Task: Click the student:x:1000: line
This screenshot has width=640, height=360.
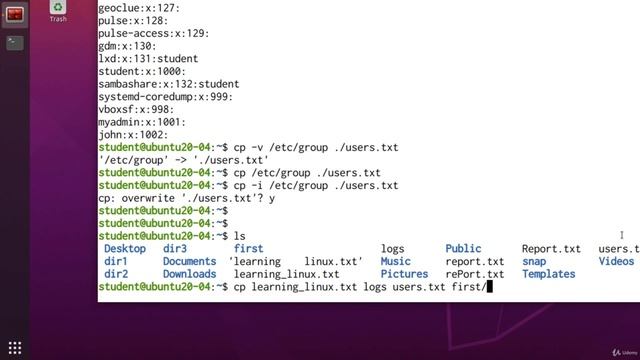Action: tap(142, 71)
